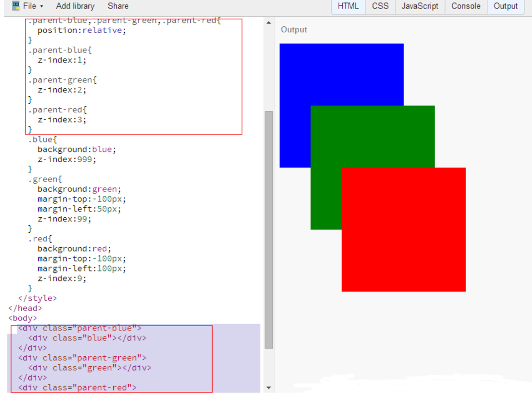Open the File menu
This screenshot has height=395, width=532.
point(33,6)
